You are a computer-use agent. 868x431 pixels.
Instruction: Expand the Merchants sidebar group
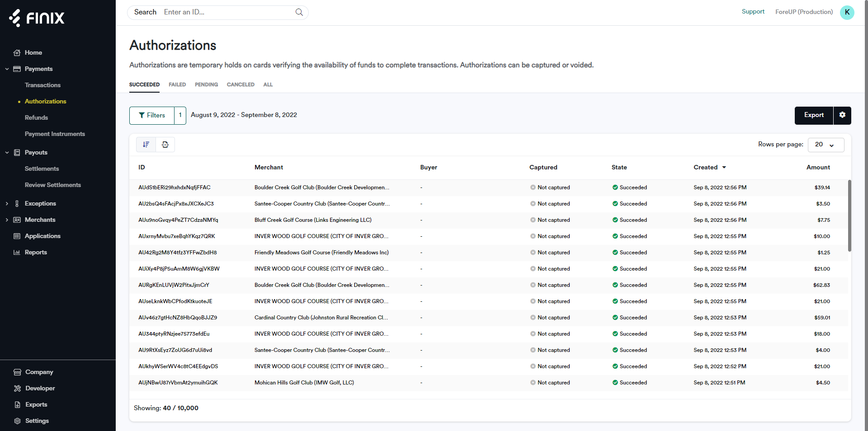[x=7, y=220]
